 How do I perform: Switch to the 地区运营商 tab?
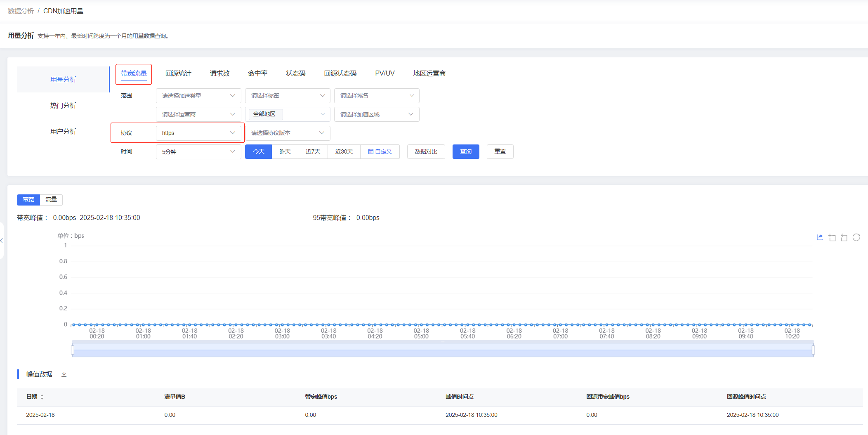pos(429,73)
